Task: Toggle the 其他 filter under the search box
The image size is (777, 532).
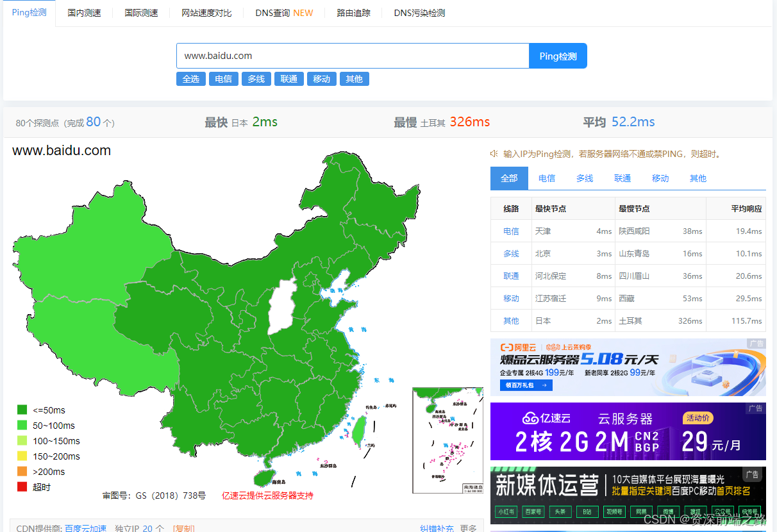Action: pyautogui.click(x=355, y=79)
